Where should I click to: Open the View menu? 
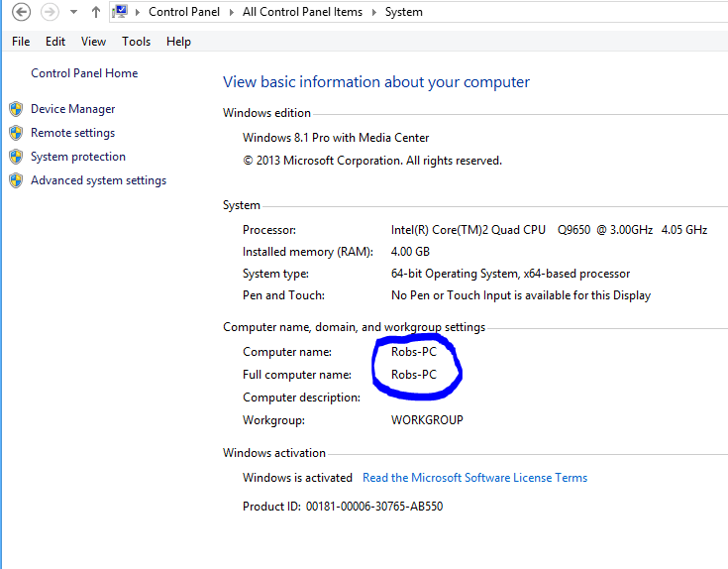pos(93,42)
